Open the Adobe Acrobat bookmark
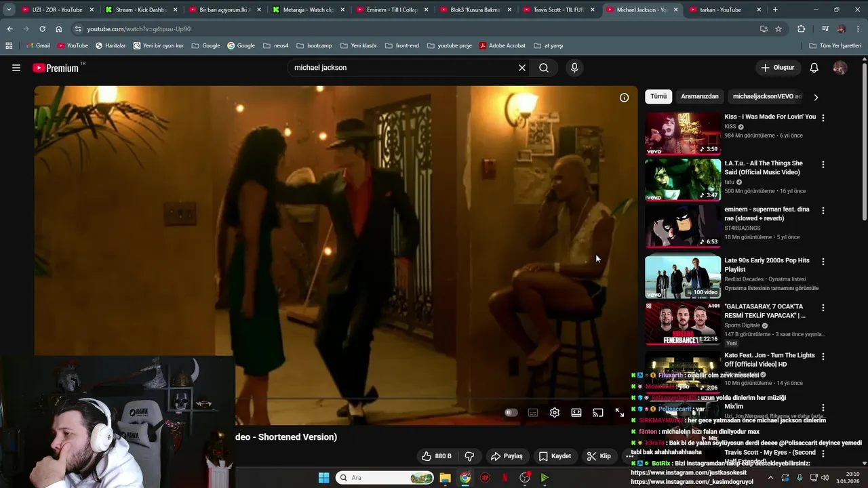The width and height of the screenshot is (868, 488). (502, 45)
